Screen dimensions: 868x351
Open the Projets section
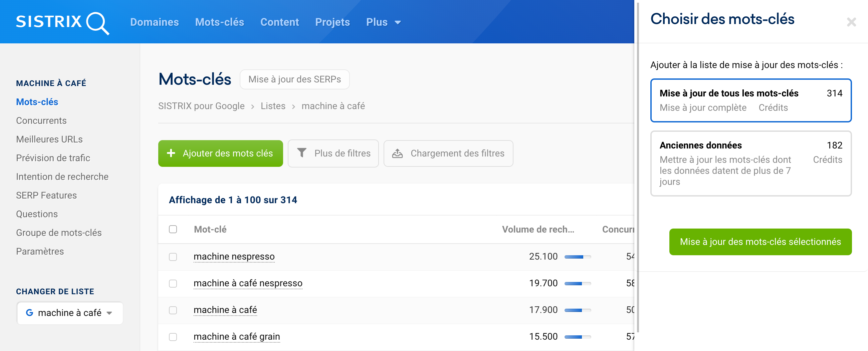[x=332, y=22]
